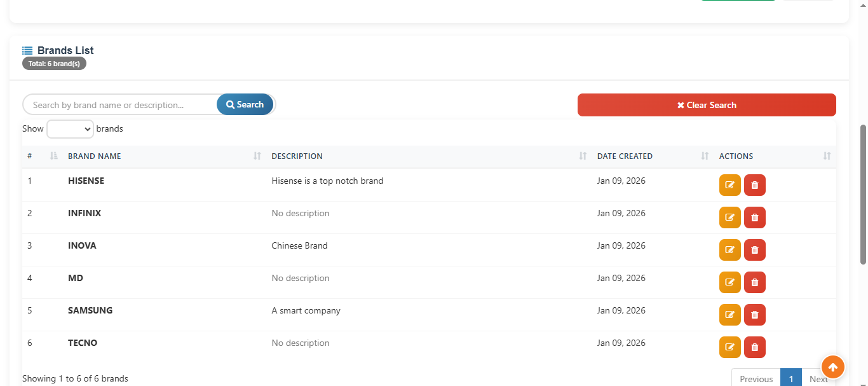868x386 pixels.
Task: Click the Next page button
Action: point(818,378)
